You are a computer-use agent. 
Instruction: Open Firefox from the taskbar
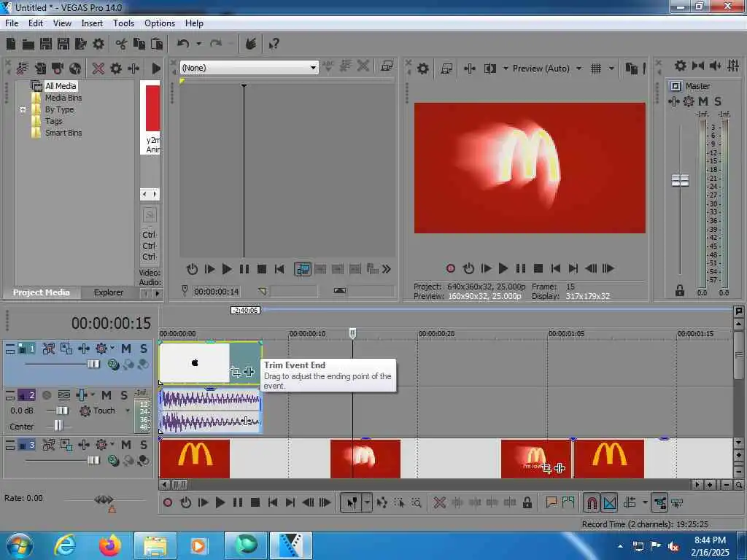tap(109, 545)
